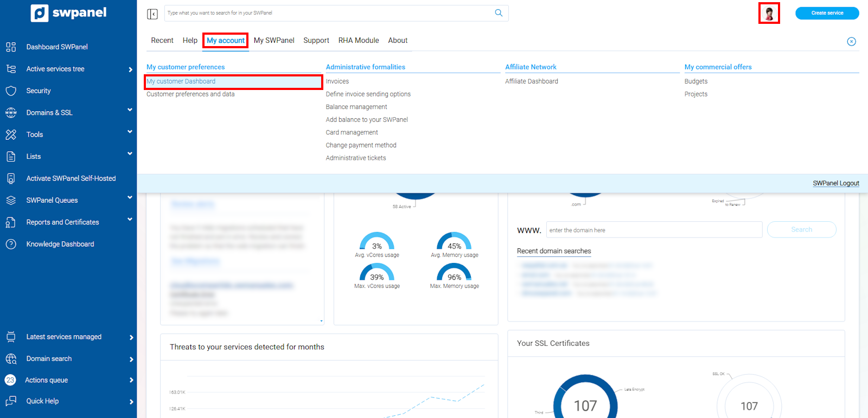This screenshot has width=868, height=418.
Task: Expand the SWPanel Queues chevron
Action: 130,198
